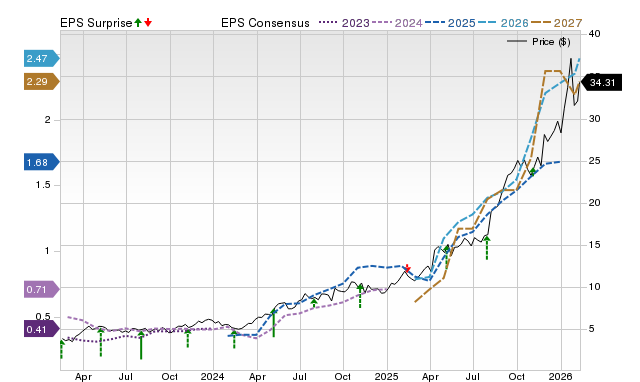Click the 34.31 current price tag

(601, 82)
